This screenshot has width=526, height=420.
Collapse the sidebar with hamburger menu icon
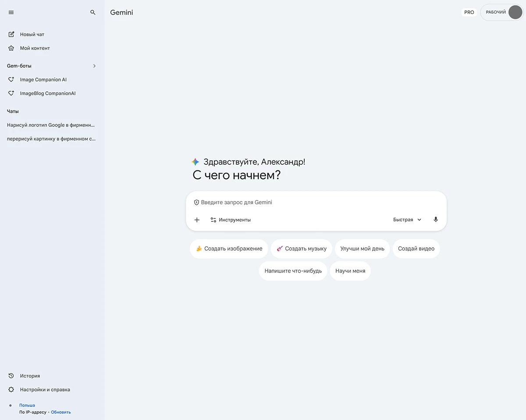[x=11, y=12]
